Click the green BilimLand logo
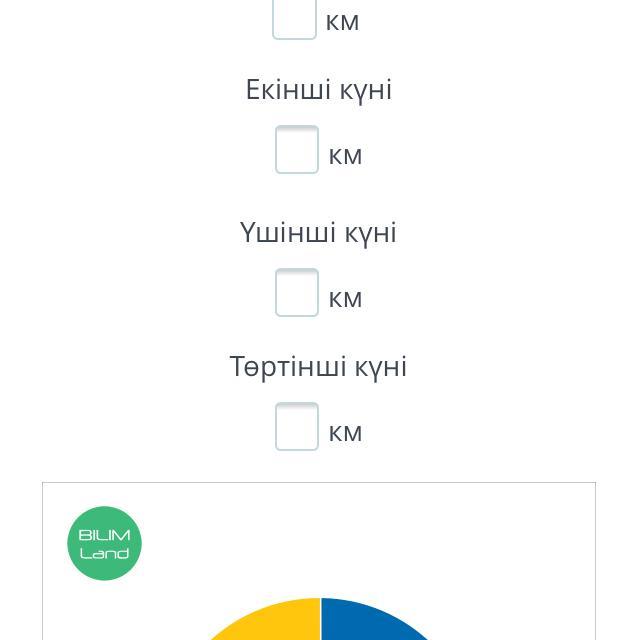The width and height of the screenshot is (640, 640). click(104, 543)
